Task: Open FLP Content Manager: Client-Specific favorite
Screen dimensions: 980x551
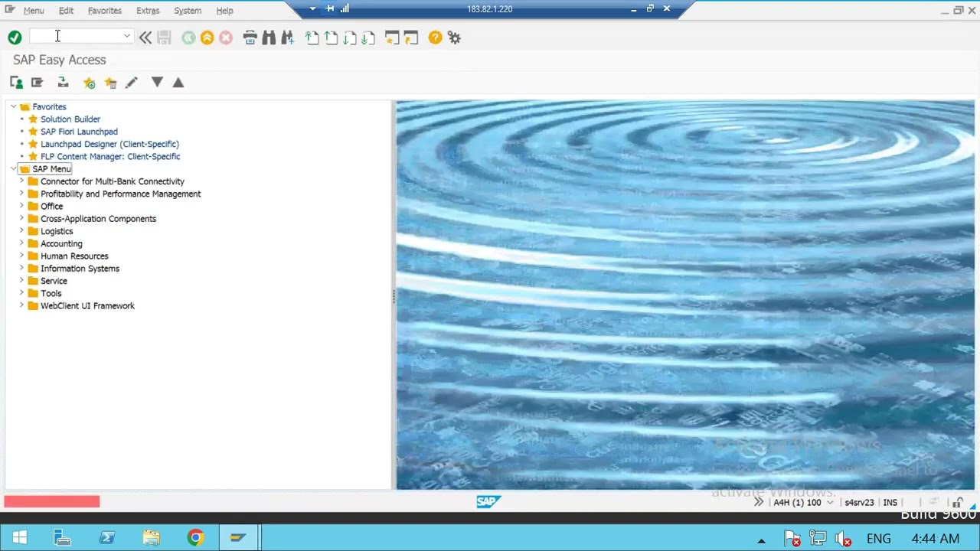Action: 110,156
